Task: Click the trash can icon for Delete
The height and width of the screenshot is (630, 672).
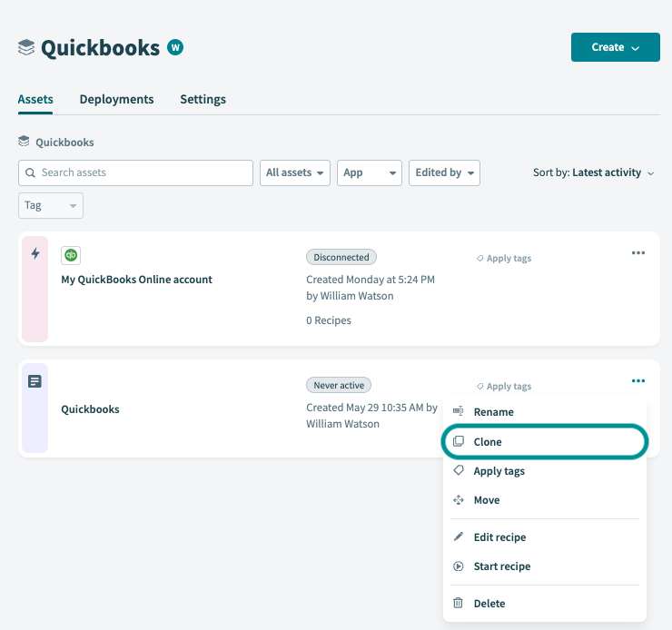Action: 459,603
